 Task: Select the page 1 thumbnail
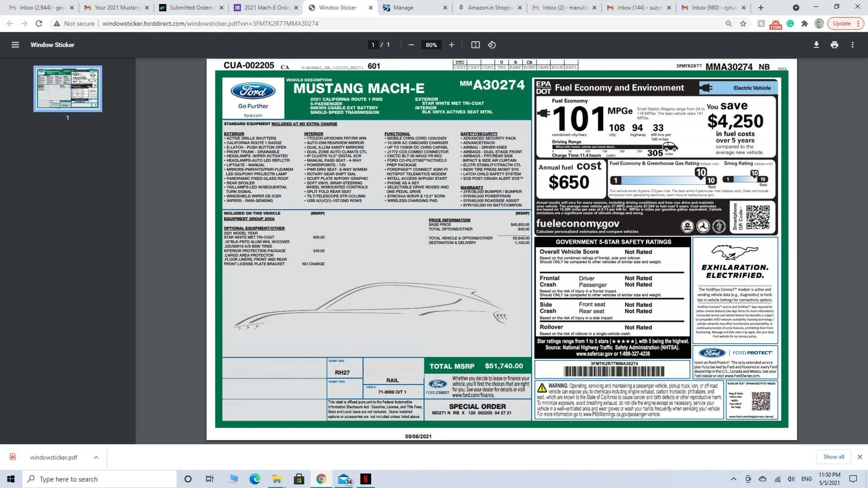coord(68,89)
